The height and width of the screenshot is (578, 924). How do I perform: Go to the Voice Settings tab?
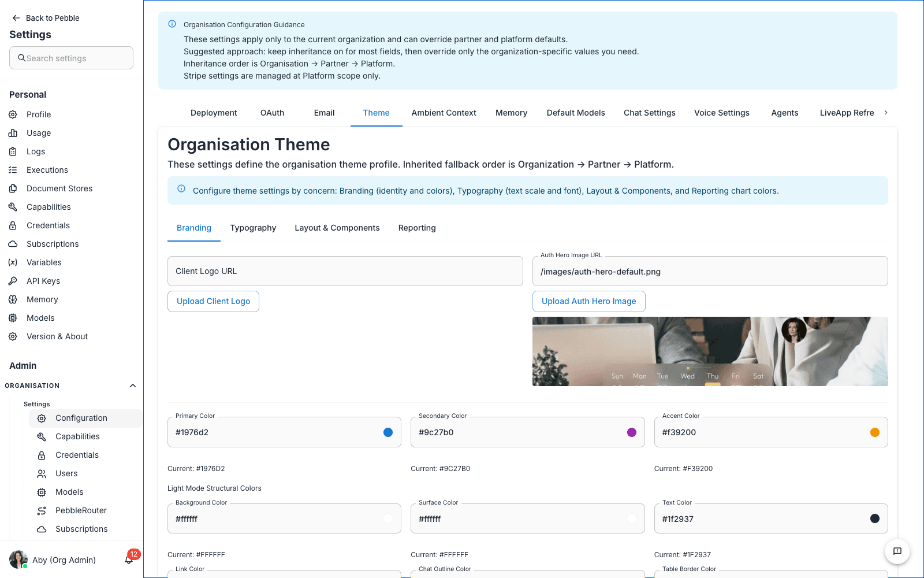click(722, 113)
